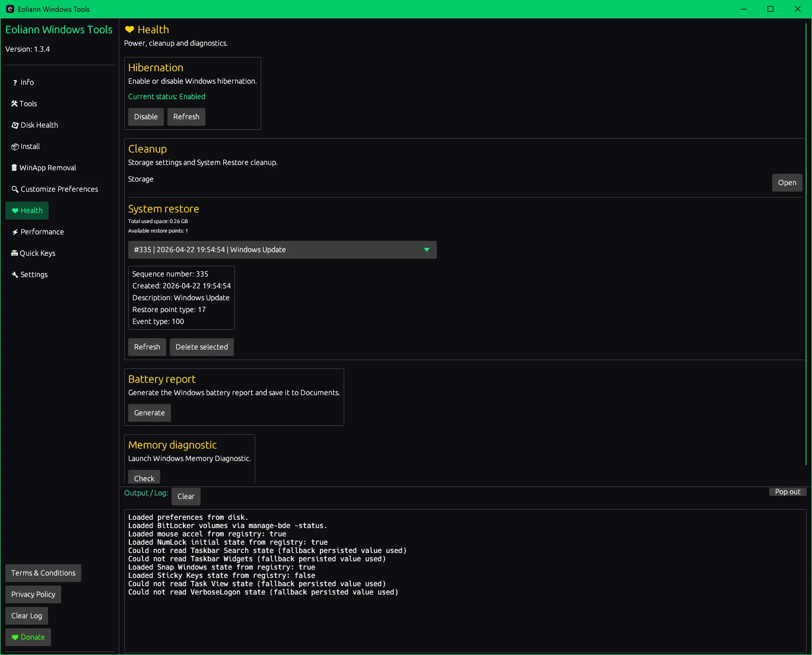The width and height of the screenshot is (812, 655).
Task: Click the Settings wrench icon
Action: [x=15, y=275]
